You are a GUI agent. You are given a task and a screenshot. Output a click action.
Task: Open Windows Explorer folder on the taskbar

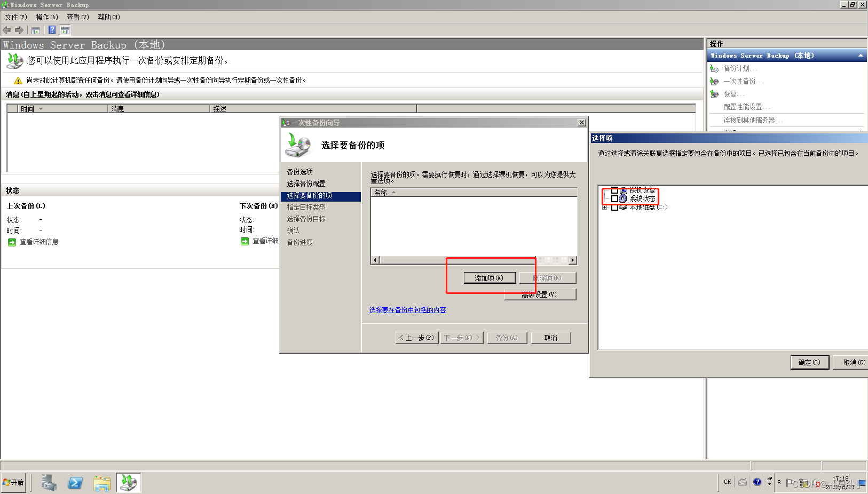click(102, 483)
